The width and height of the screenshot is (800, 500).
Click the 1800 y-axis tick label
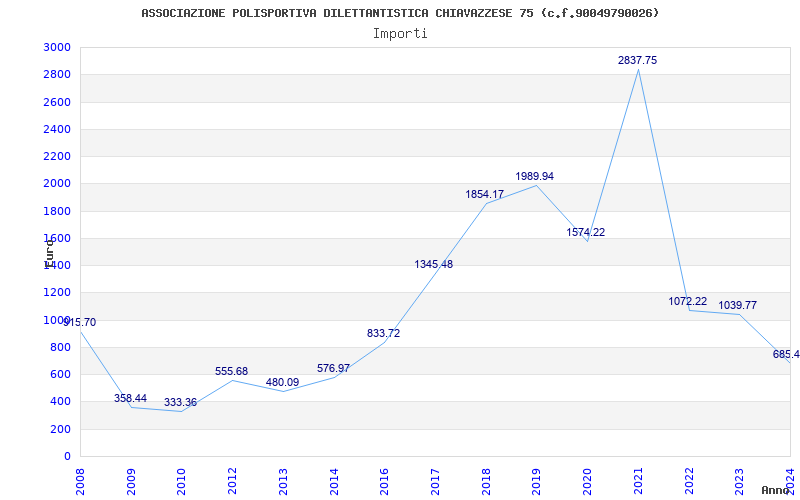pos(57,211)
